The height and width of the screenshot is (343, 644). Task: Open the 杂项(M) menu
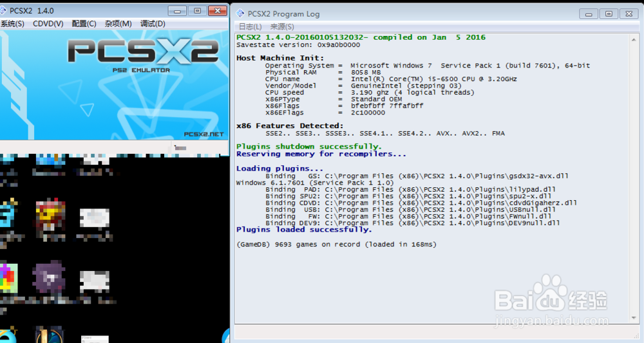click(x=118, y=24)
